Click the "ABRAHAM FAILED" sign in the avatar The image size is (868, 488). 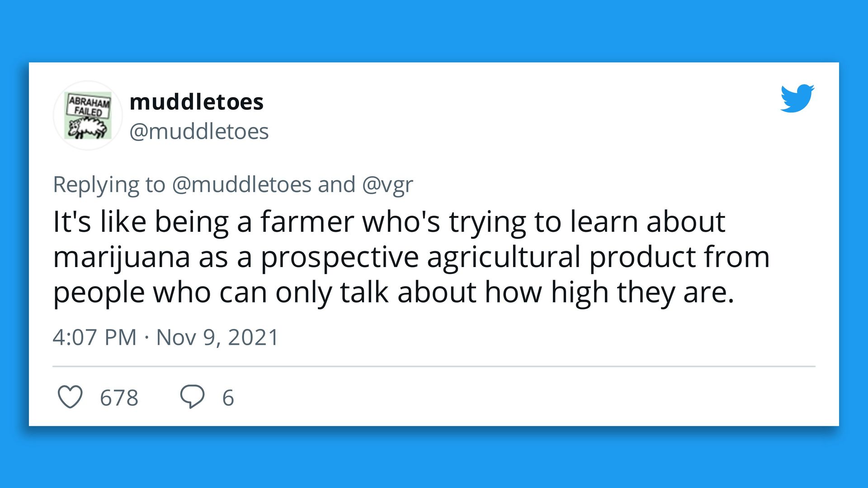point(89,106)
